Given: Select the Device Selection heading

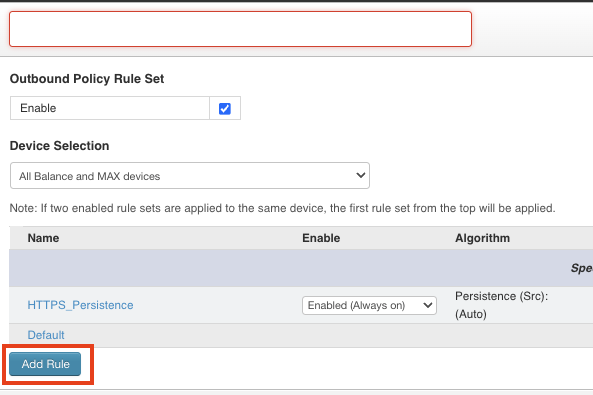Looking at the screenshot, I should 59,146.
